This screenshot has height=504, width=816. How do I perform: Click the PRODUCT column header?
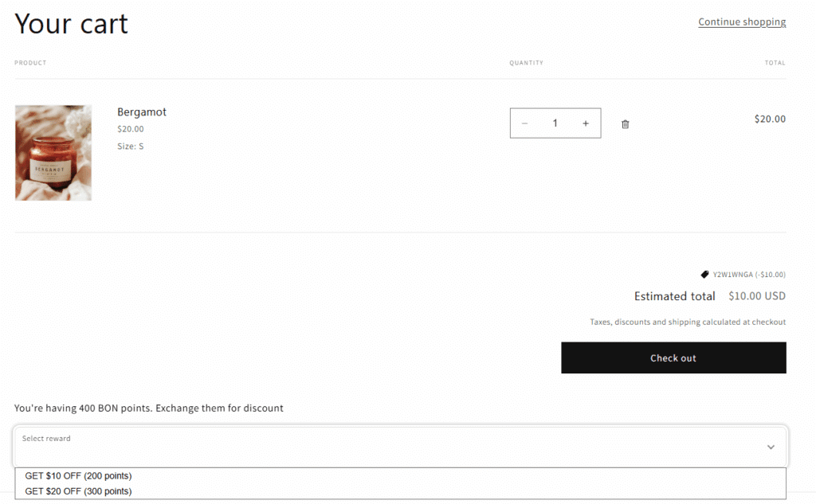(x=30, y=63)
